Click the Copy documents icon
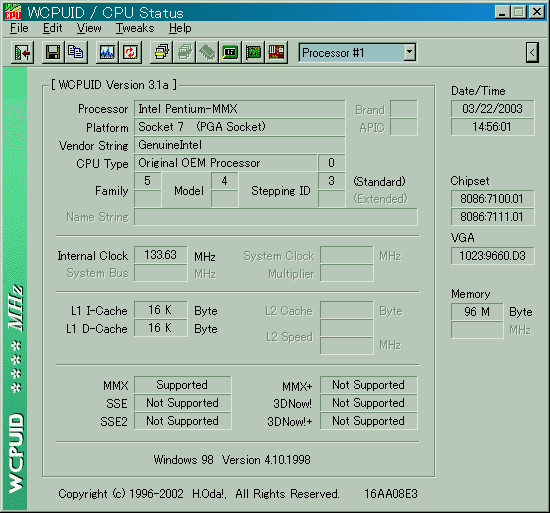550x513 pixels. point(76,53)
